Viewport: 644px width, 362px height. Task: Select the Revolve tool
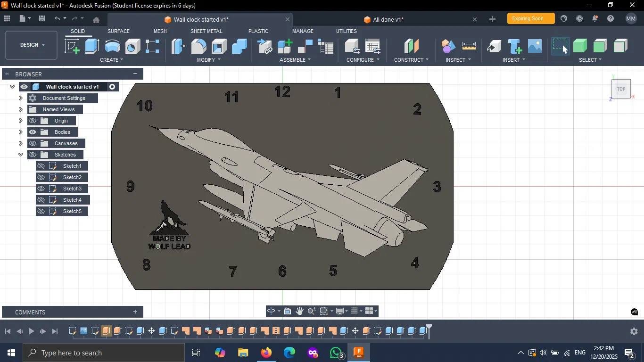[113, 46]
